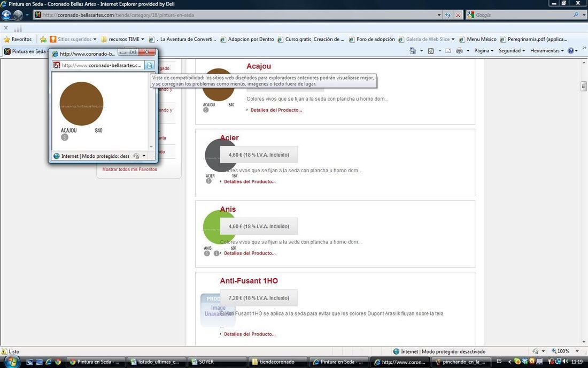Viewport: 588px width, 368px height.
Task: Click the blue Help question mark icon
Action: pyautogui.click(x=571, y=51)
